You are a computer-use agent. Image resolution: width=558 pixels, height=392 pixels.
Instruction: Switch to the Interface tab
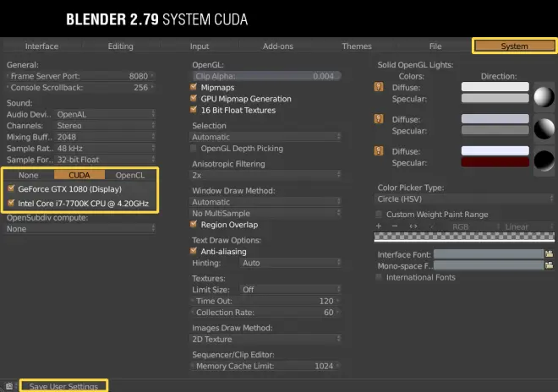[x=41, y=46]
